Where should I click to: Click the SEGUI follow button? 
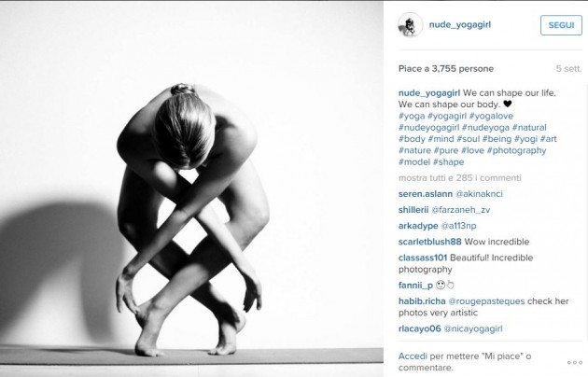tap(561, 25)
